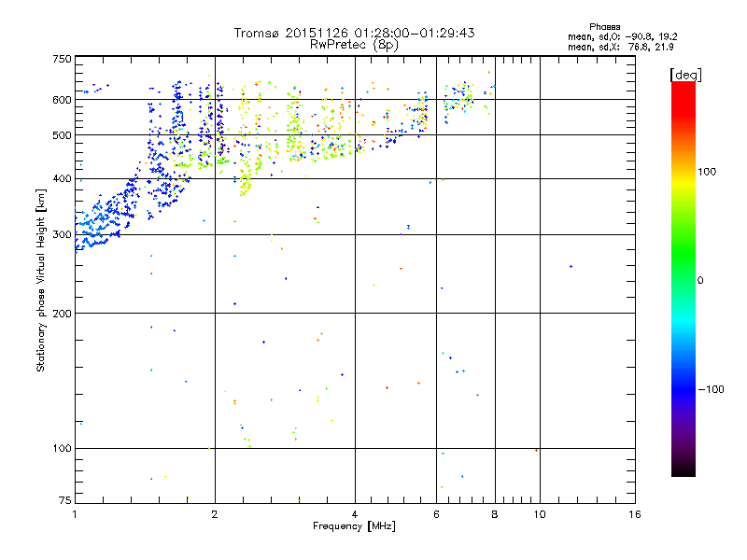Image resolution: width=747 pixels, height=560 pixels.
Task: Click the 'mean, sd,X: 76.8, 21.9' line
Action: click(x=621, y=47)
